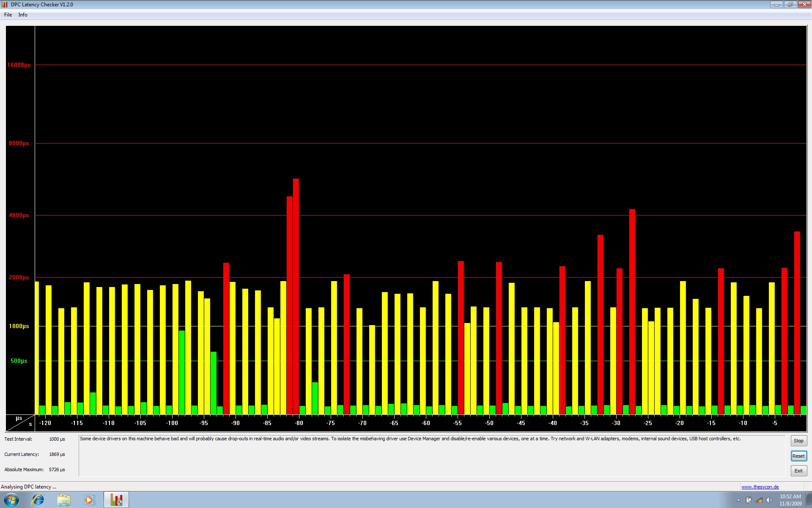Click the Show Desktop strip beside the clock

pos(809,500)
